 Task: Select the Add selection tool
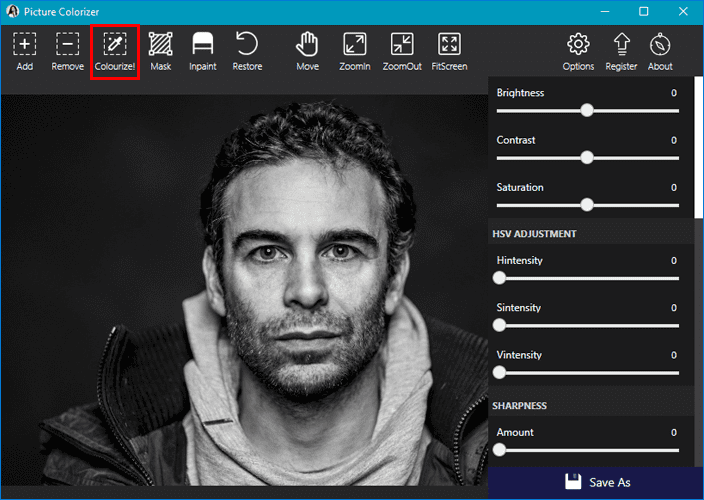25,52
